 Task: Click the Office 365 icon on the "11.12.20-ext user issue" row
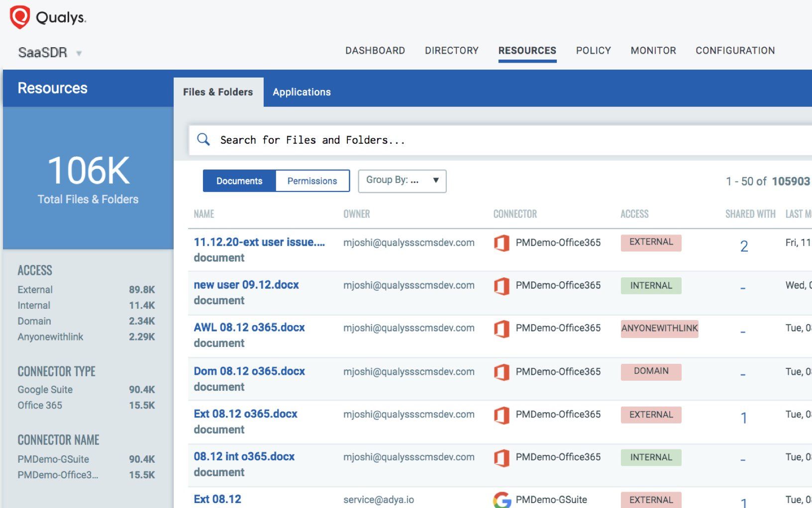tap(503, 243)
